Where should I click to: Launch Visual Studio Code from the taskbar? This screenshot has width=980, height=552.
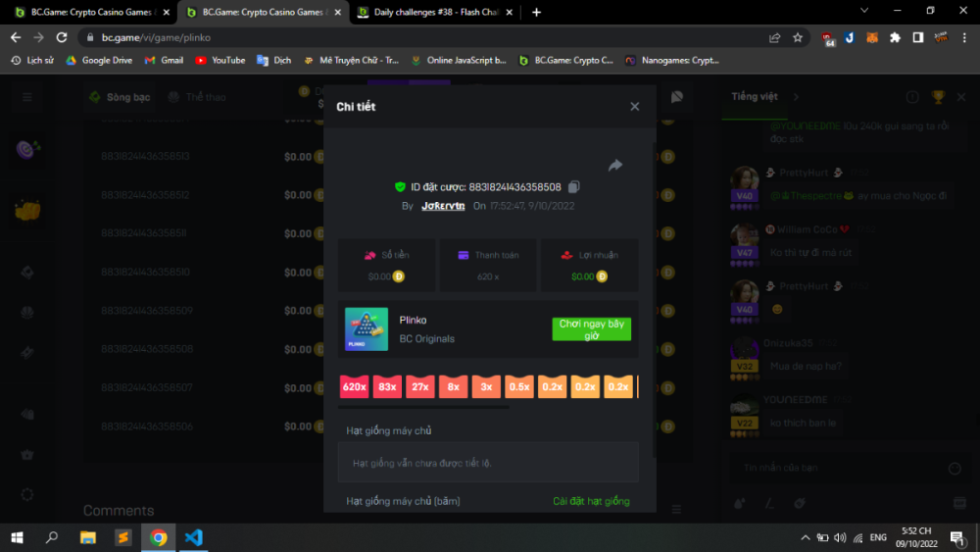(193, 537)
